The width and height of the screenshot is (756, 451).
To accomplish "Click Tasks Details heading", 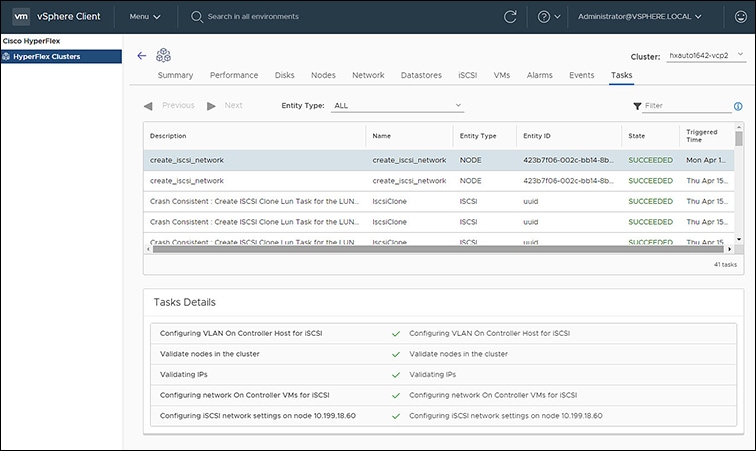I will point(185,302).
